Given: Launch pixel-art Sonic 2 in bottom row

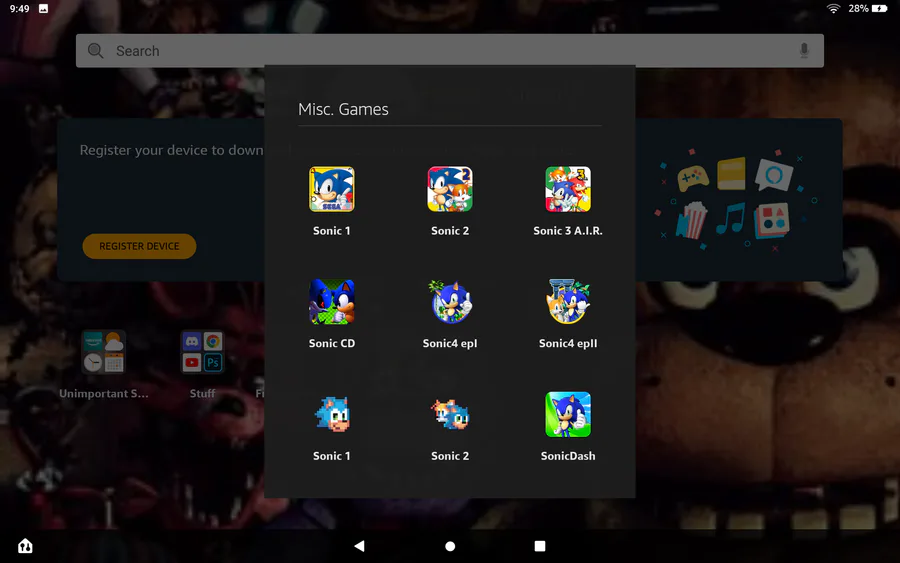Looking at the screenshot, I should (450, 414).
